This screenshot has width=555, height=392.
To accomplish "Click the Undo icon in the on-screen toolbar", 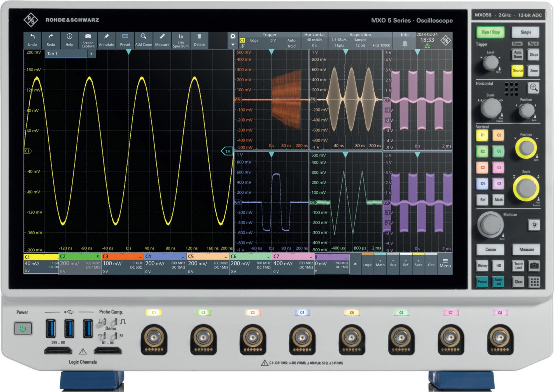I will 32,40.
